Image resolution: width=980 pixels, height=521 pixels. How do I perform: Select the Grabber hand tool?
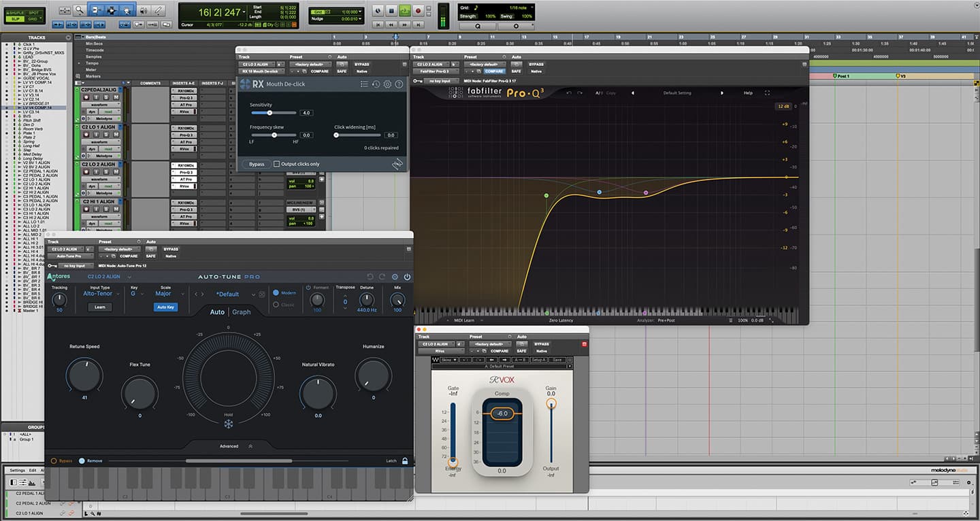[127, 10]
